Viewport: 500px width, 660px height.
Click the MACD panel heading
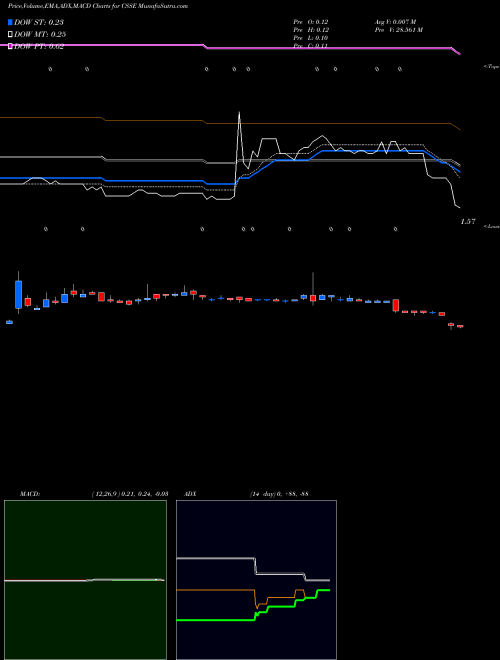[x=29, y=493]
